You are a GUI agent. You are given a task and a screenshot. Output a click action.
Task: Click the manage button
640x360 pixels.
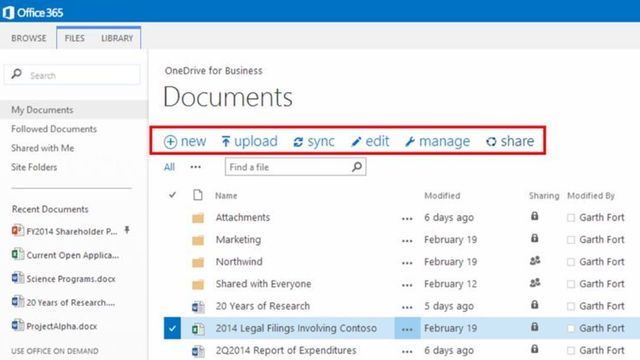(x=437, y=141)
